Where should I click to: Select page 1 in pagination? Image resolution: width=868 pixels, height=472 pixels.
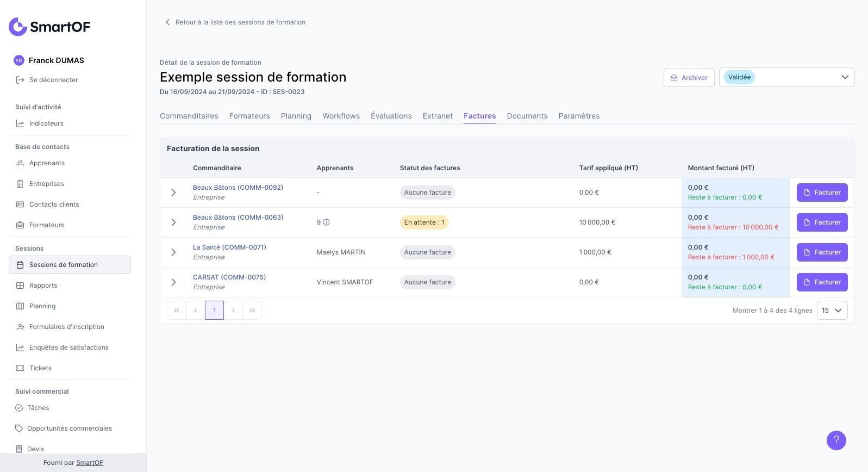pos(214,310)
